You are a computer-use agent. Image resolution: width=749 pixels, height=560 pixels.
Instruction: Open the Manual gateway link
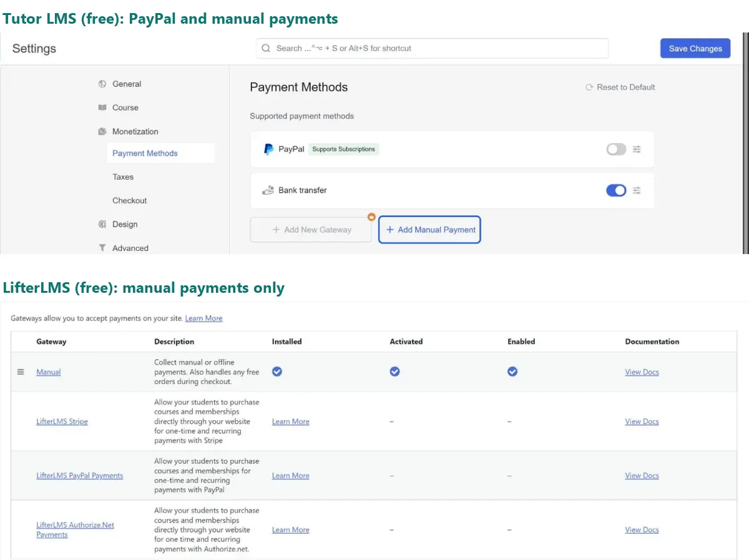click(x=49, y=372)
